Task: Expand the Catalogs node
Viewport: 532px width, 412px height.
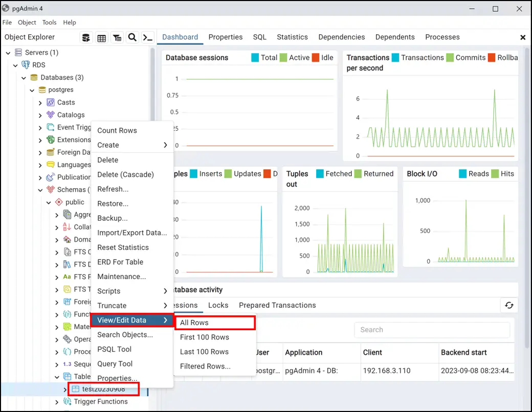Action: 40,116
